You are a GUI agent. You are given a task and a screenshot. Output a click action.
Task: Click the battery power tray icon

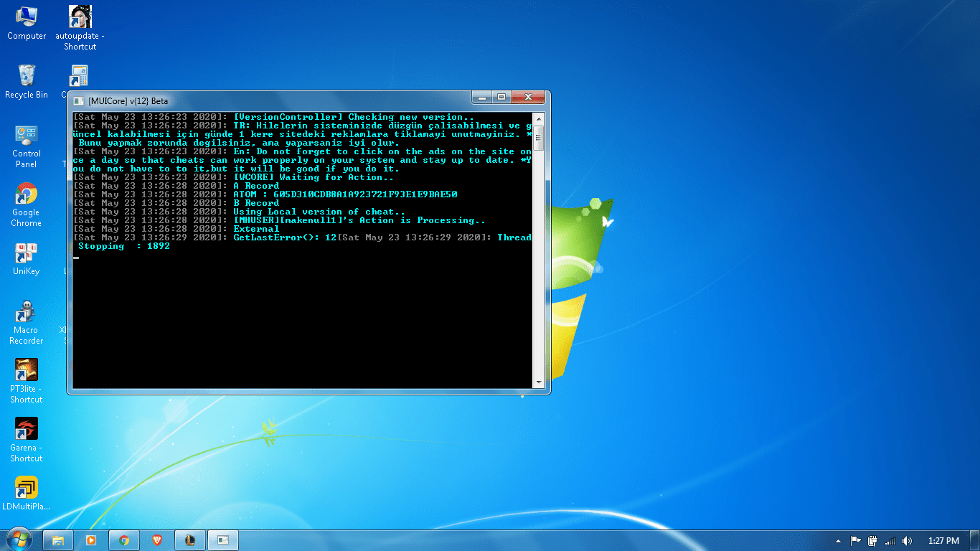(x=873, y=540)
